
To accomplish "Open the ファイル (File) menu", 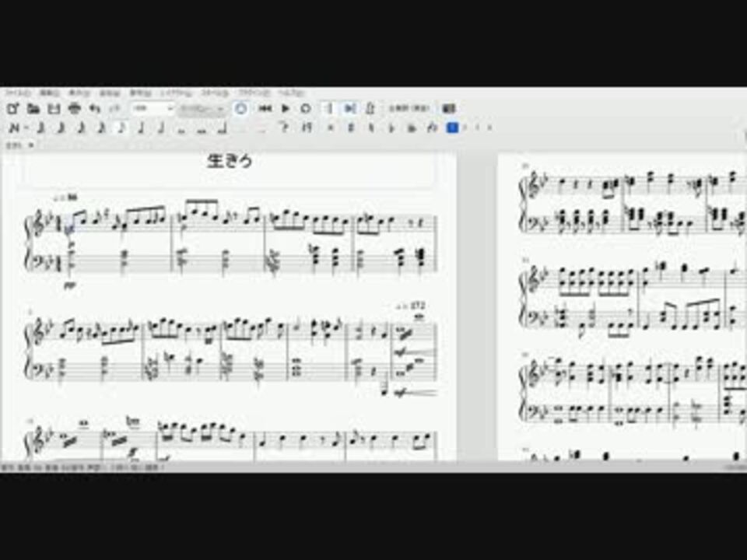I will tap(17, 93).
